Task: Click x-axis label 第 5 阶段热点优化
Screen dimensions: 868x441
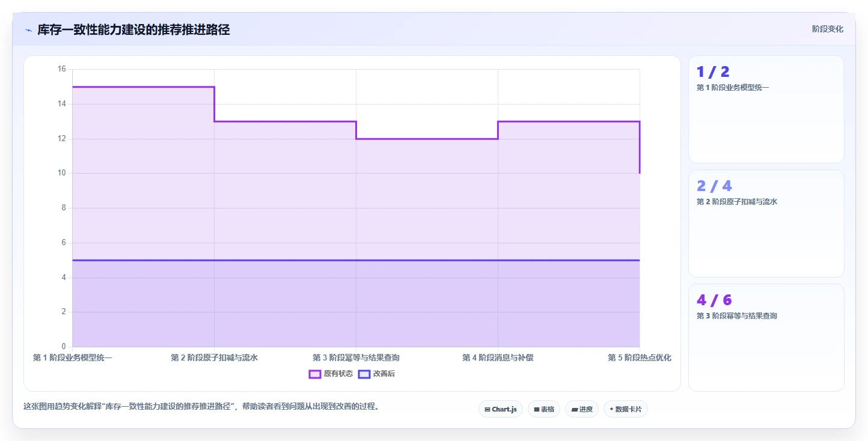Action: 640,357
